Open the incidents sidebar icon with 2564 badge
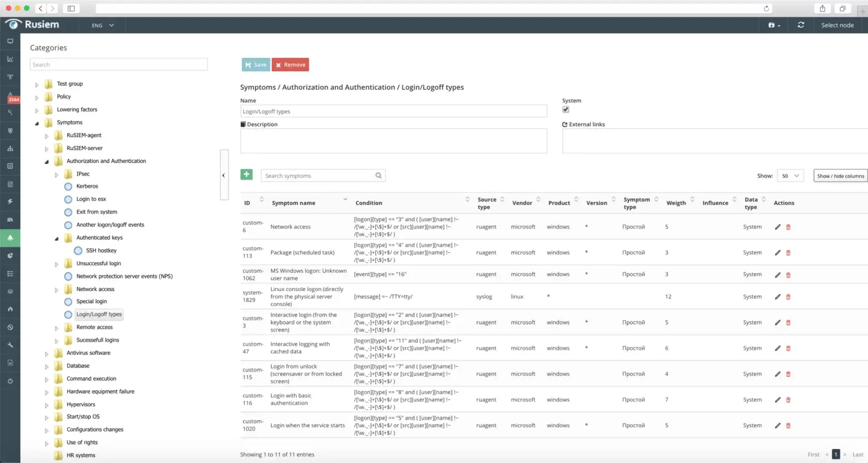 coord(10,97)
